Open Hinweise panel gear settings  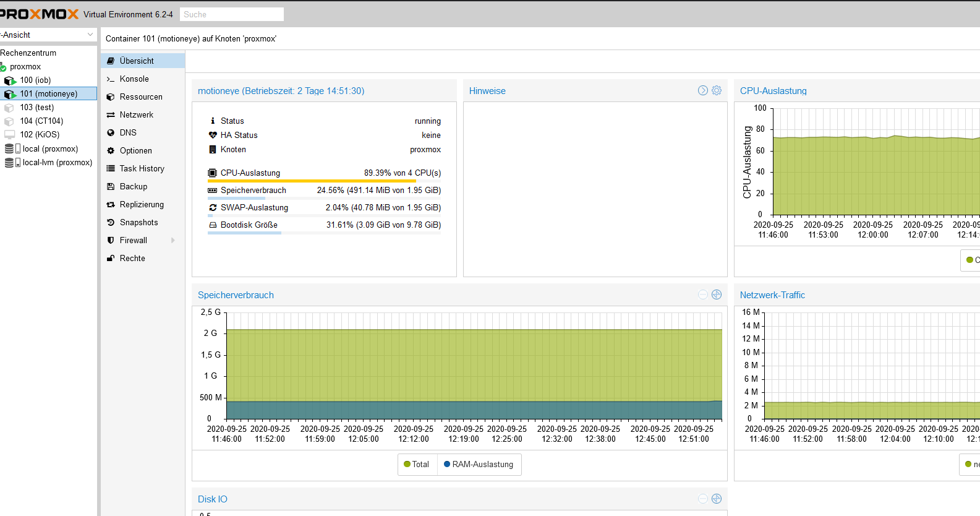point(717,90)
